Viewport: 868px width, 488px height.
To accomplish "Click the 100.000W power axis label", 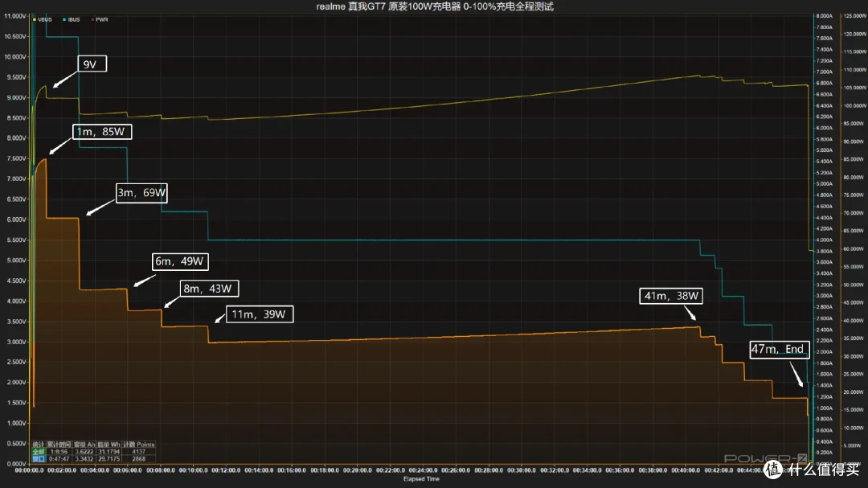I will [854, 106].
